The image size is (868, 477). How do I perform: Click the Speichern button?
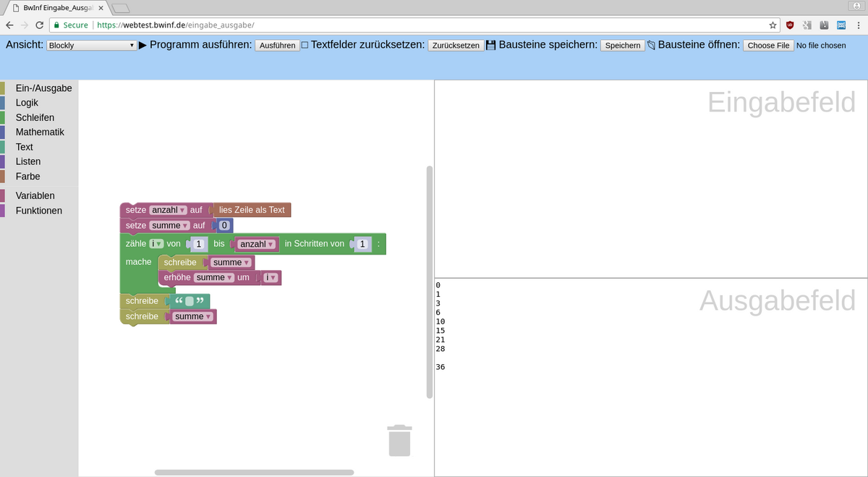[x=623, y=45]
